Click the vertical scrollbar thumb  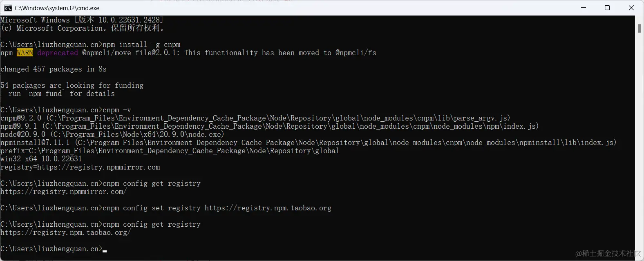[x=640, y=28]
